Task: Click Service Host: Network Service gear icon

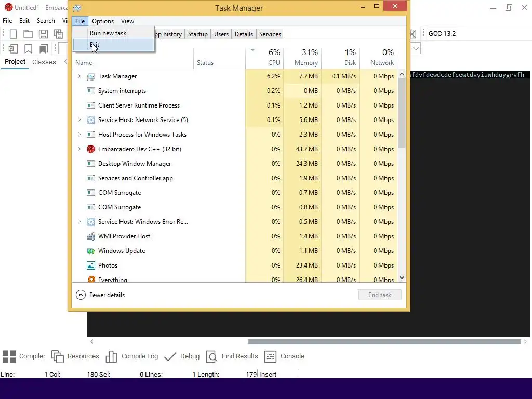Action: pyautogui.click(x=90, y=120)
